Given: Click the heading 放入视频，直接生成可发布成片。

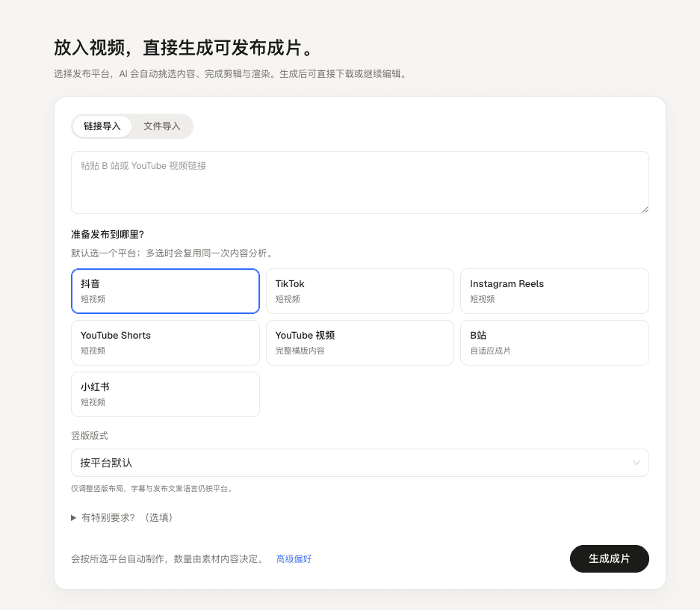Looking at the screenshot, I should (x=184, y=48).
